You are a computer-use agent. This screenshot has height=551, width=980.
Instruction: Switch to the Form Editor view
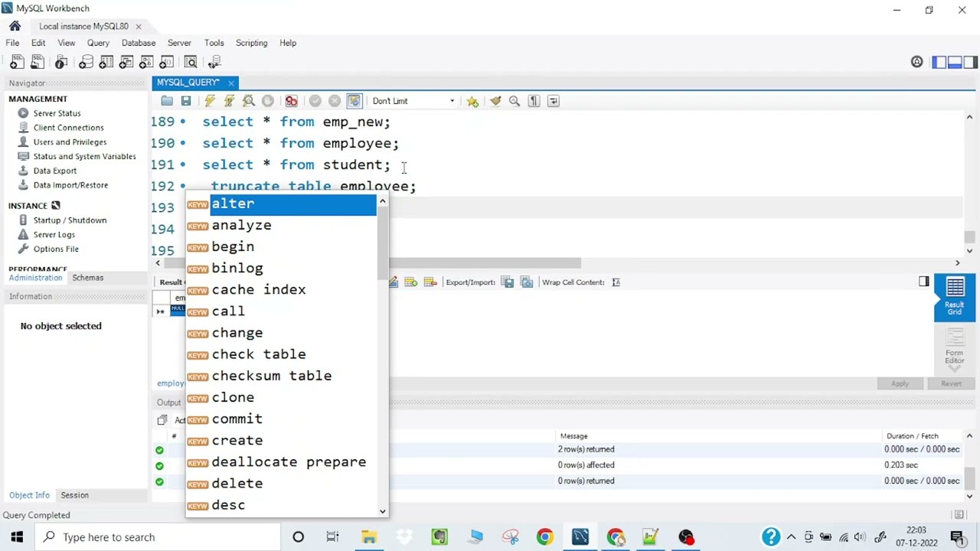tap(955, 348)
